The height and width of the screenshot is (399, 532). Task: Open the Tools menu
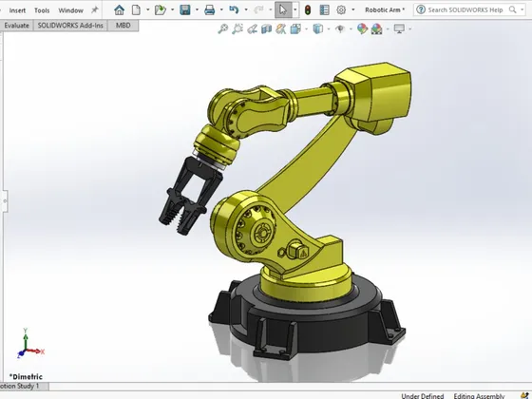(42, 10)
